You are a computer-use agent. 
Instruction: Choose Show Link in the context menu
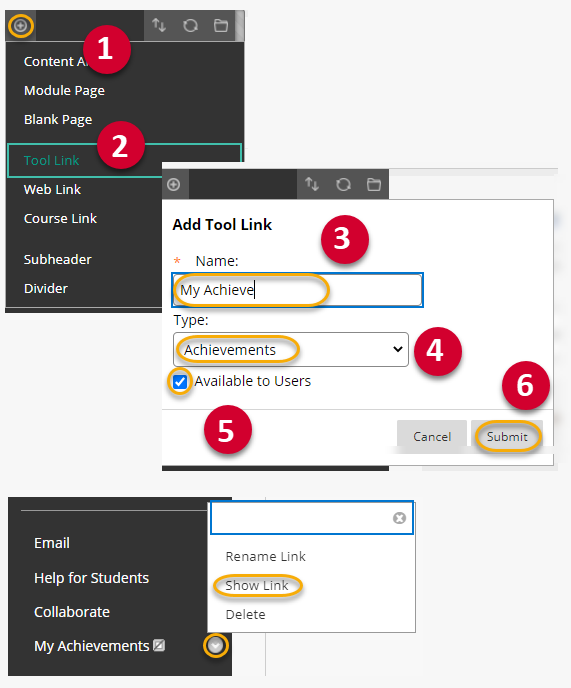[257, 585]
